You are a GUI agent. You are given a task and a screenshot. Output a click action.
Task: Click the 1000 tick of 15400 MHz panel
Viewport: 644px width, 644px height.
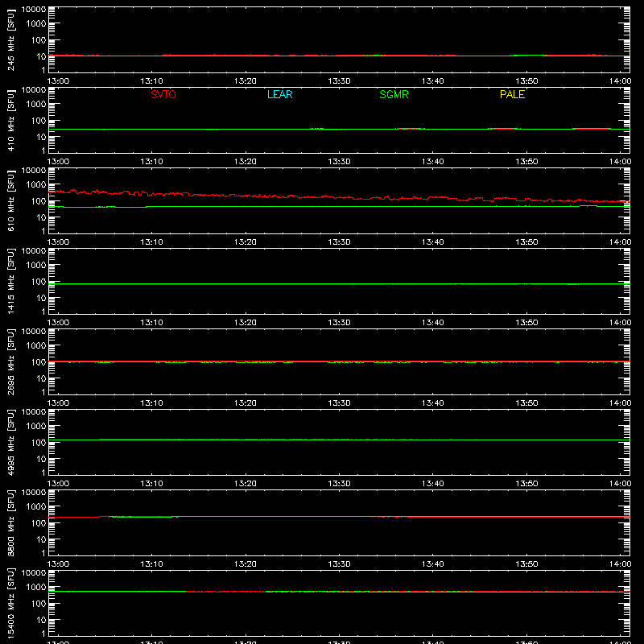(x=36, y=588)
